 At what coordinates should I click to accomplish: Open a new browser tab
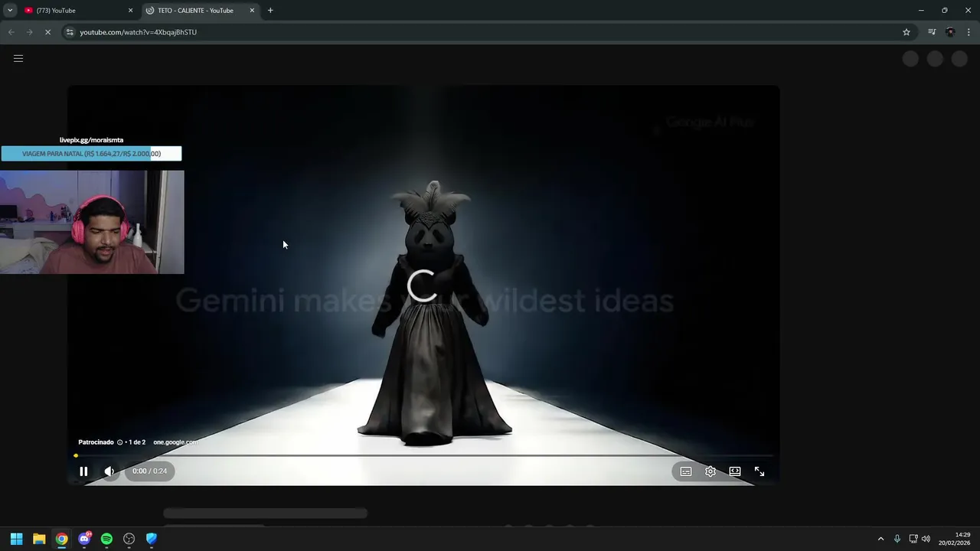[270, 11]
